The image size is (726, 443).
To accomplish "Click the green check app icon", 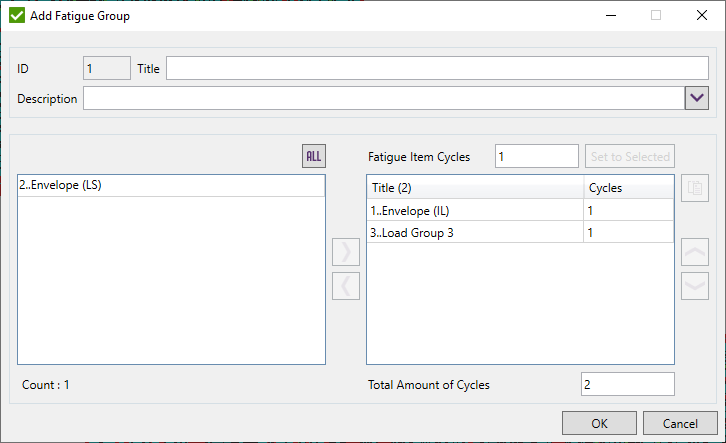I will click(17, 16).
